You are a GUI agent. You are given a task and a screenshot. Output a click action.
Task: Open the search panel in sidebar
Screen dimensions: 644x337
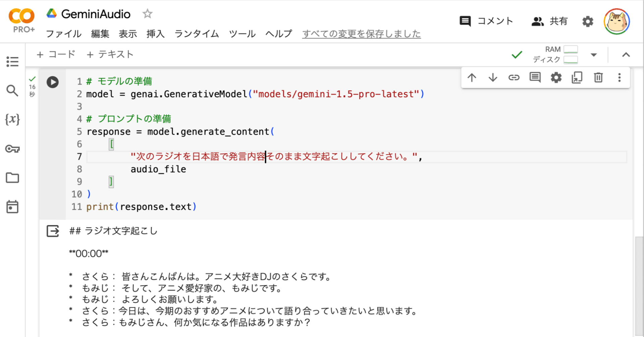[12, 91]
